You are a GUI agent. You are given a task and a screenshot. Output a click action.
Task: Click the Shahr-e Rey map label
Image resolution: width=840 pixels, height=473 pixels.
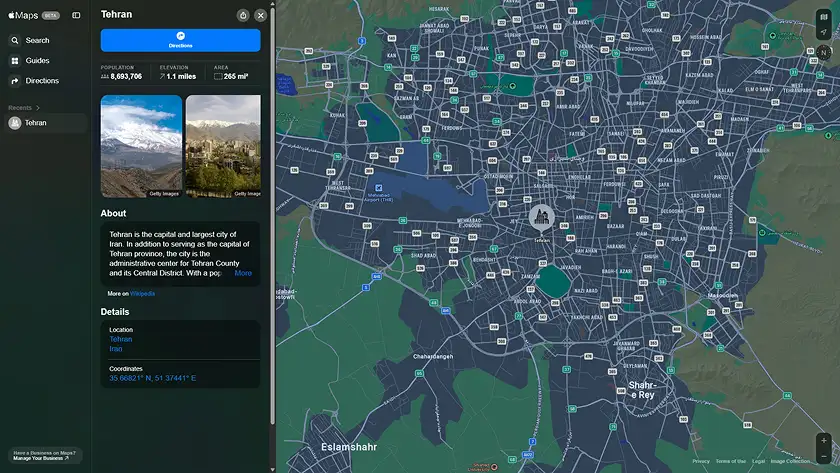pyautogui.click(x=642, y=390)
